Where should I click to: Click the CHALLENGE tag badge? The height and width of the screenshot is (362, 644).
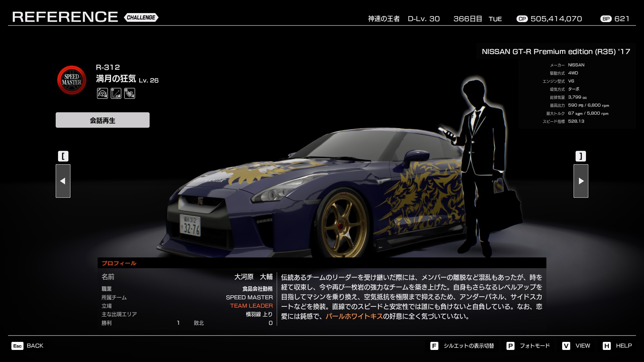[141, 17]
